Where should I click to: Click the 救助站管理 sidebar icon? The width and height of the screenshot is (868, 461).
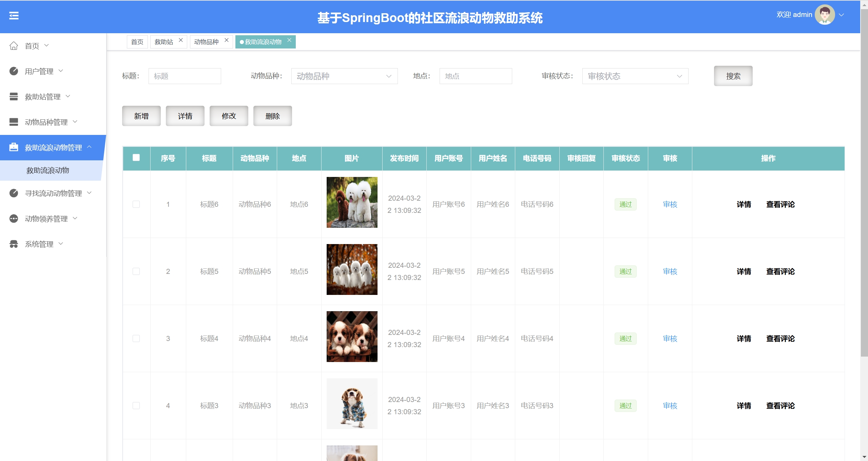[14, 97]
